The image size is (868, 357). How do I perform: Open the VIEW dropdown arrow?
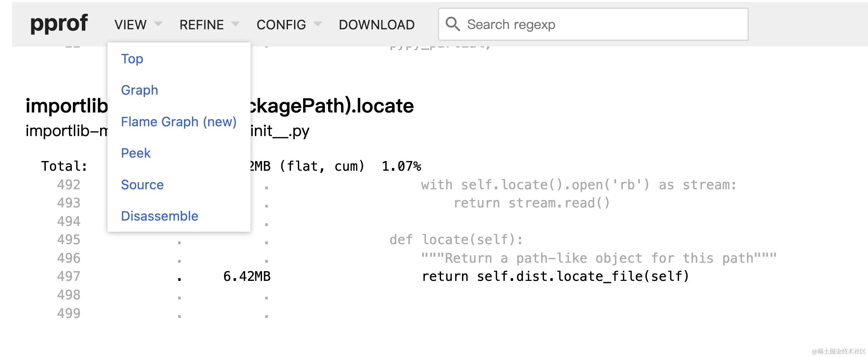tap(158, 24)
